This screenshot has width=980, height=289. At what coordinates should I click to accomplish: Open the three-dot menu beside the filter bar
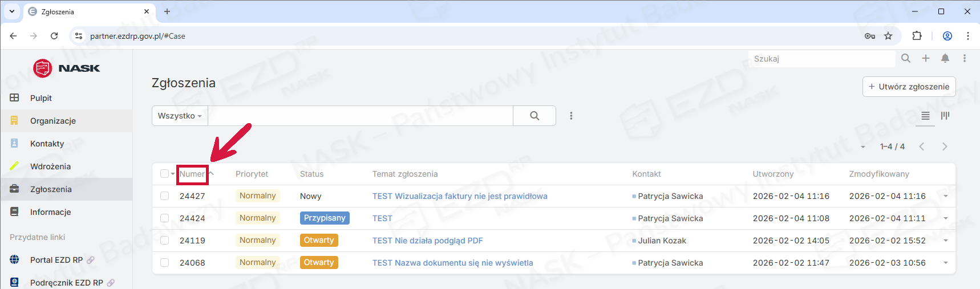(571, 116)
